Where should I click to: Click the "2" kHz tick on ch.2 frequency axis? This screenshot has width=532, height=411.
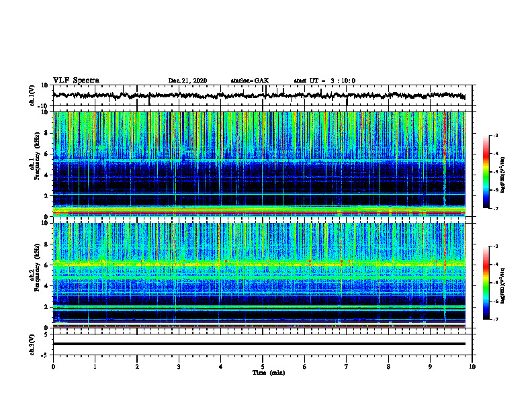tap(46, 307)
